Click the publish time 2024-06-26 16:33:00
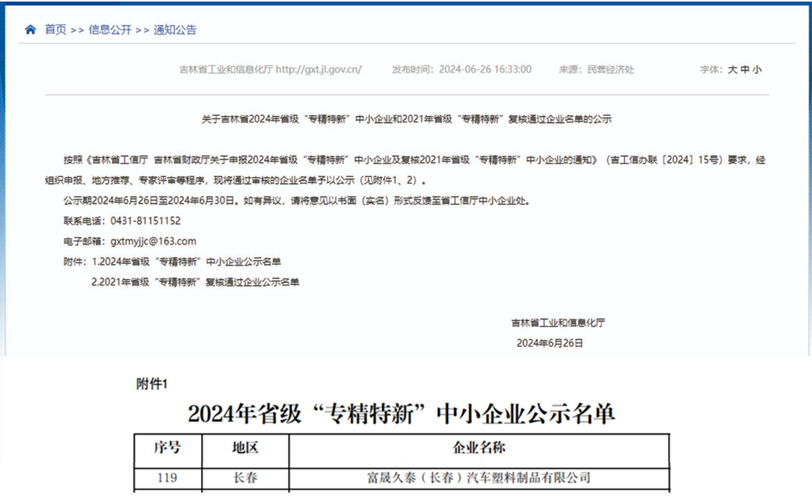Screen dimensions: 812x504 pyautogui.click(x=485, y=69)
